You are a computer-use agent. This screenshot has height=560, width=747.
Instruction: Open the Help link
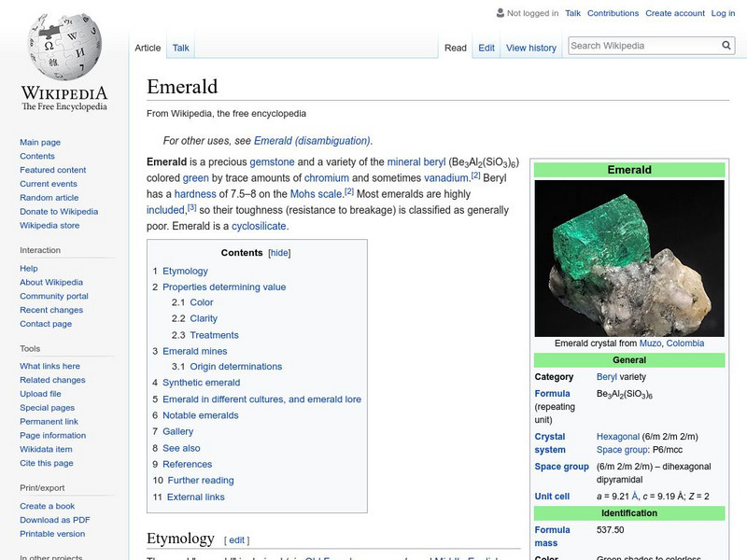(x=29, y=269)
